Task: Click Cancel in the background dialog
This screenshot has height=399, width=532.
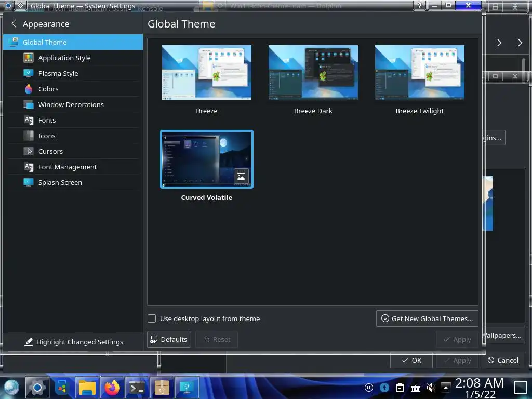Action: pyautogui.click(x=503, y=361)
